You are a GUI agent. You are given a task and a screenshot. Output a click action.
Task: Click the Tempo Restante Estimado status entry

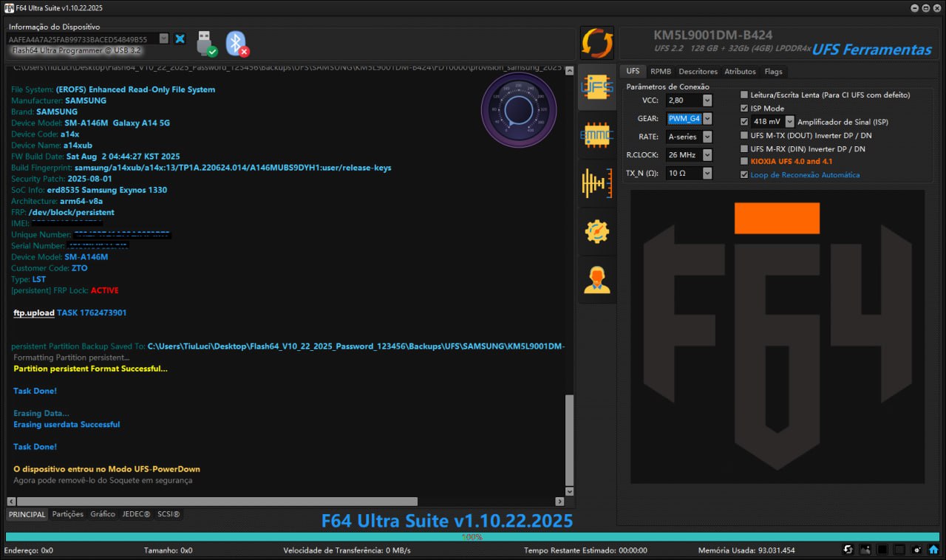[x=585, y=550]
